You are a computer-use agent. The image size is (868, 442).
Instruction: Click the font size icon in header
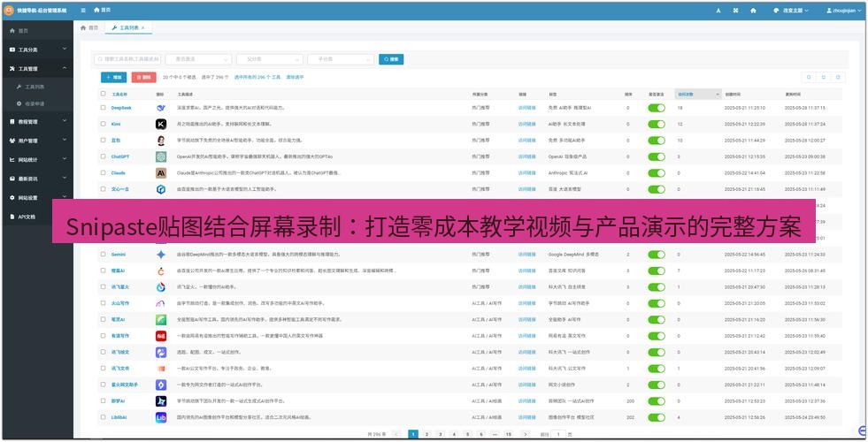pos(718,11)
